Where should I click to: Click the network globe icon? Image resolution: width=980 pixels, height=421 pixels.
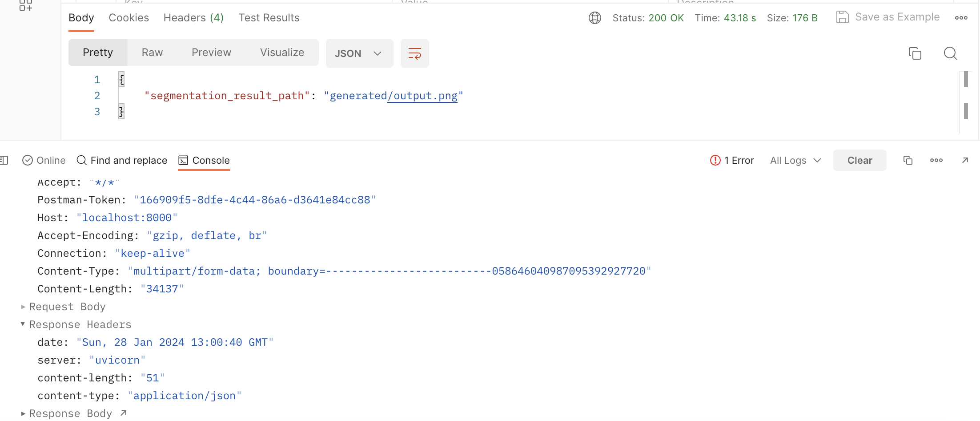pos(594,18)
